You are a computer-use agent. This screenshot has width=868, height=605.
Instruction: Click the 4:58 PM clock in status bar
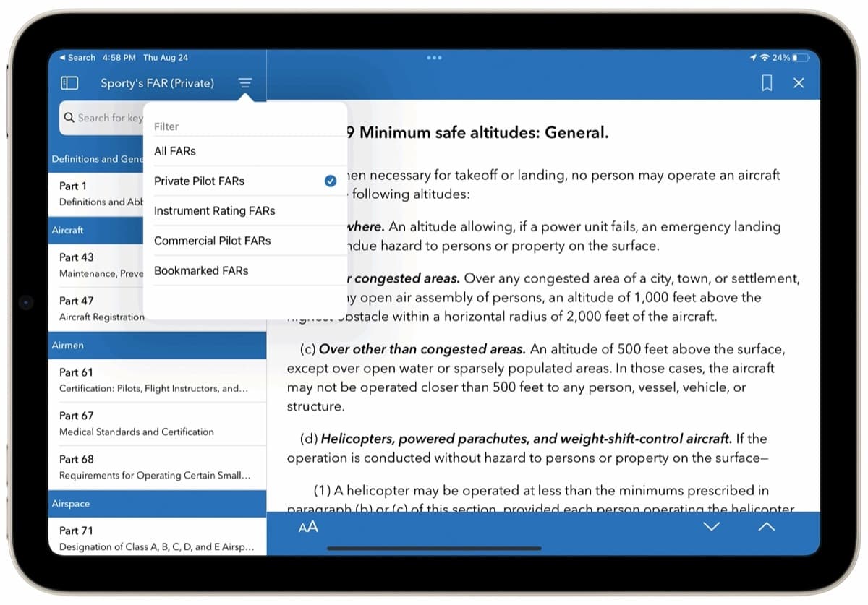coord(119,58)
